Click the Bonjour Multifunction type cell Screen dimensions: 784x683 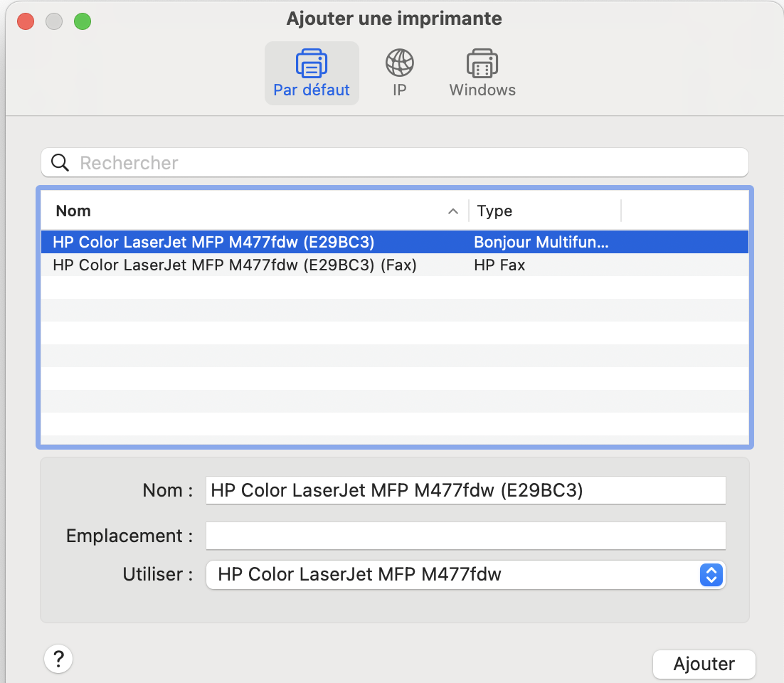click(541, 243)
